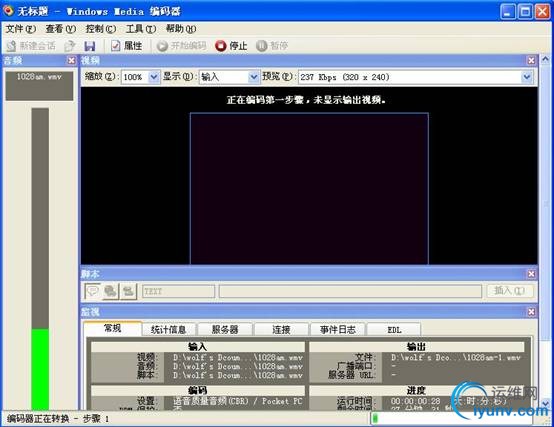Click the scroll up arrow on right scrollbar
The width and height of the screenshot is (554, 427).
[545, 59]
